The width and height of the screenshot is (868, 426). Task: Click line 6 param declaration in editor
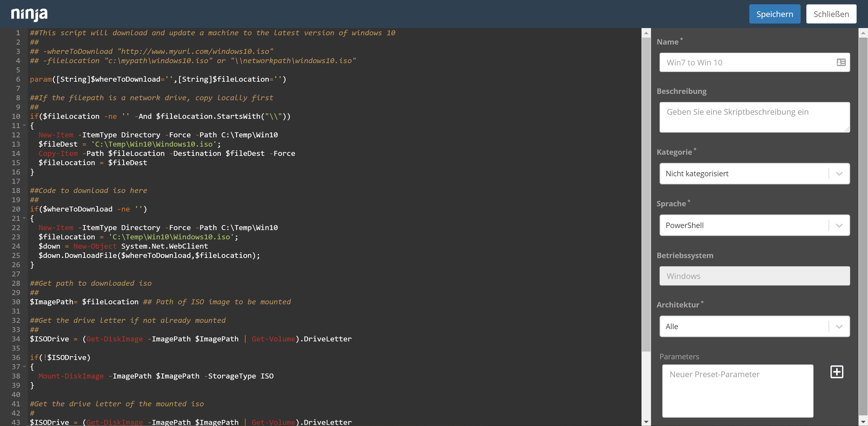pyautogui.click(x=158, y=79)
